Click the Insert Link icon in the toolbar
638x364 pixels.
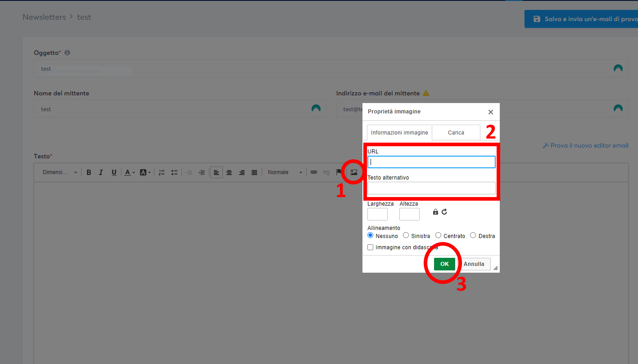coord(314,172)
